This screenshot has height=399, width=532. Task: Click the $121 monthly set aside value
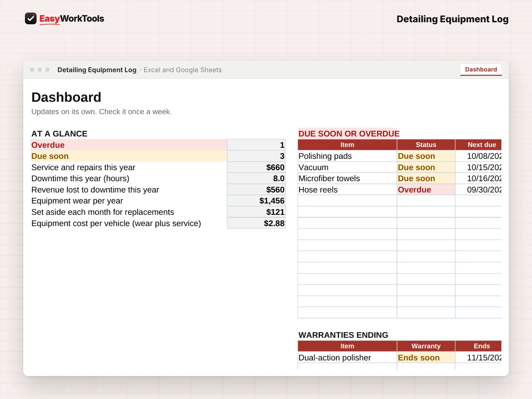256,212
